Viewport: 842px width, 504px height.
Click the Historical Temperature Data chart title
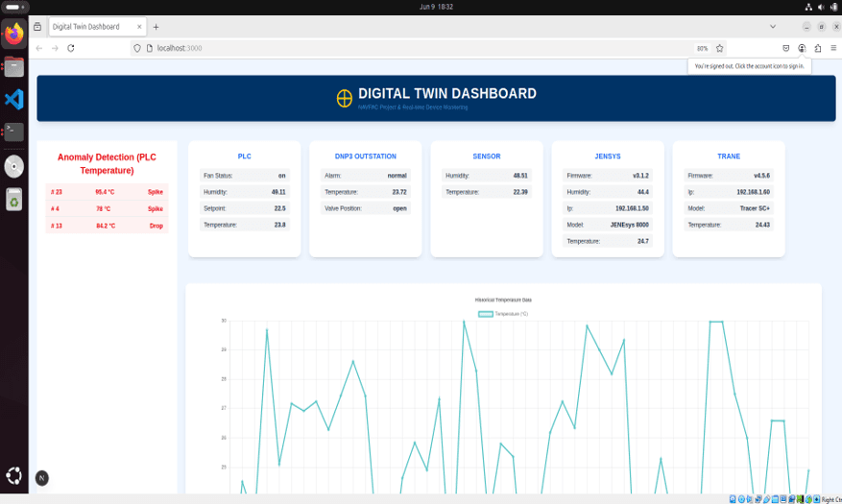click(x=503, y=300)
